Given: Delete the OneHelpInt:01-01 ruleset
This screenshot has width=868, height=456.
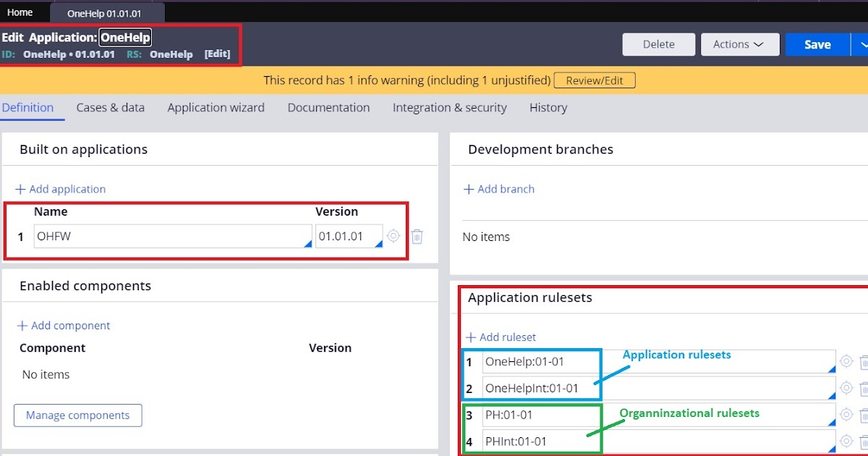Looking at the screenshot, I should pyautogui.click(x=865, y=388).
